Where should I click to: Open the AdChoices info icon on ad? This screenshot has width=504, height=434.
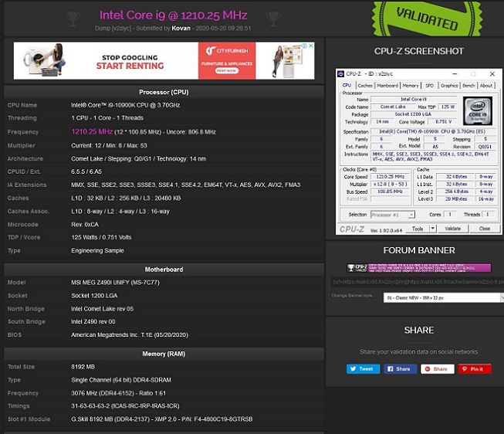tap(304, 46)
